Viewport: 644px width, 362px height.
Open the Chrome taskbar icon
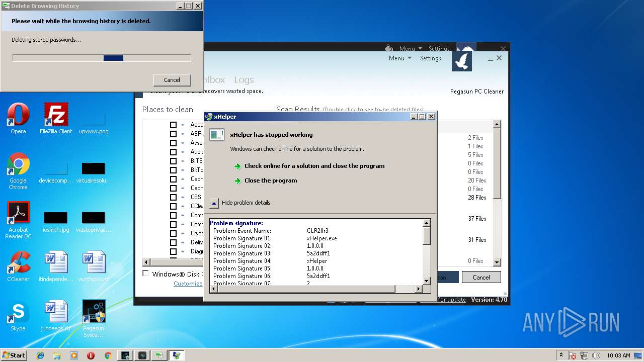[108, 355]
